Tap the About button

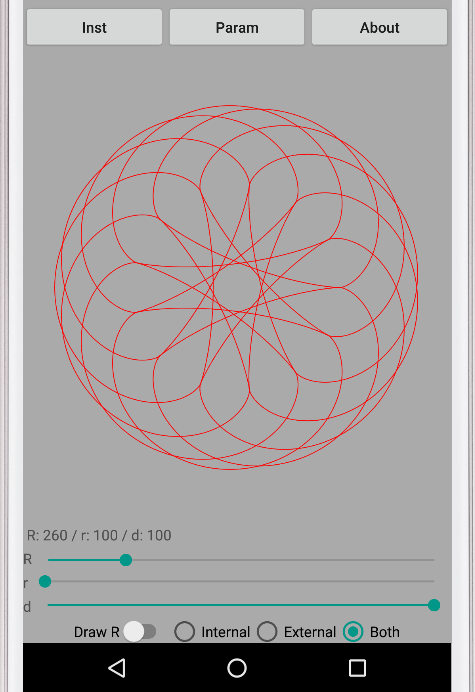(x=379, y=27)
